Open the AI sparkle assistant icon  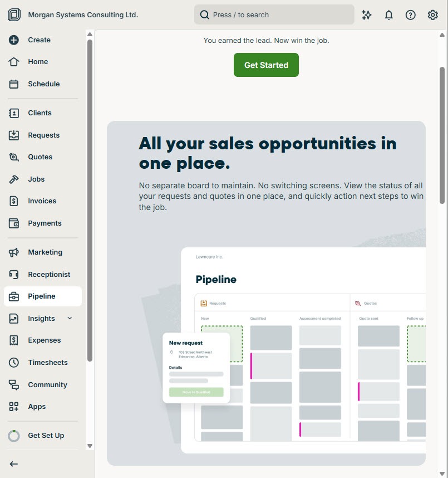coord(367,14)
